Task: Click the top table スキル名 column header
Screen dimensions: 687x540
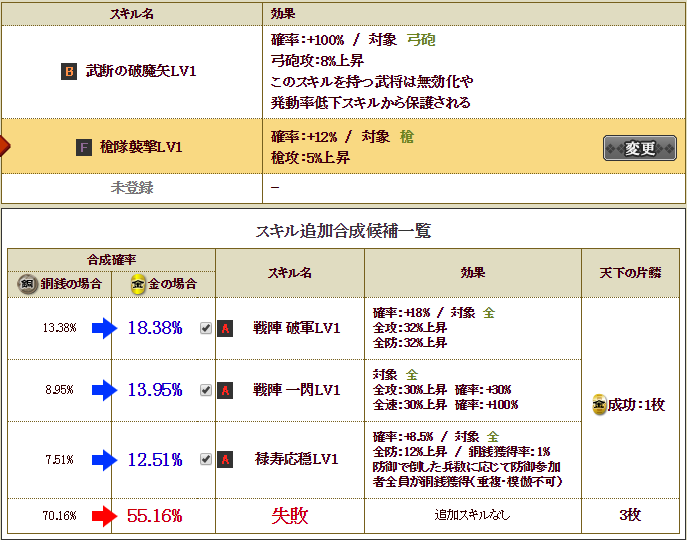Action: pos(132,14)
